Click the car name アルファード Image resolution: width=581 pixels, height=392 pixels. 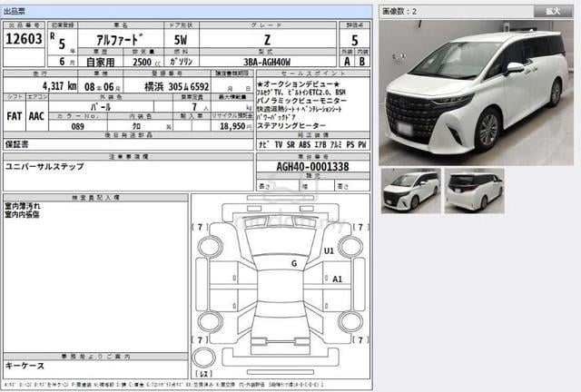point(119,39)
